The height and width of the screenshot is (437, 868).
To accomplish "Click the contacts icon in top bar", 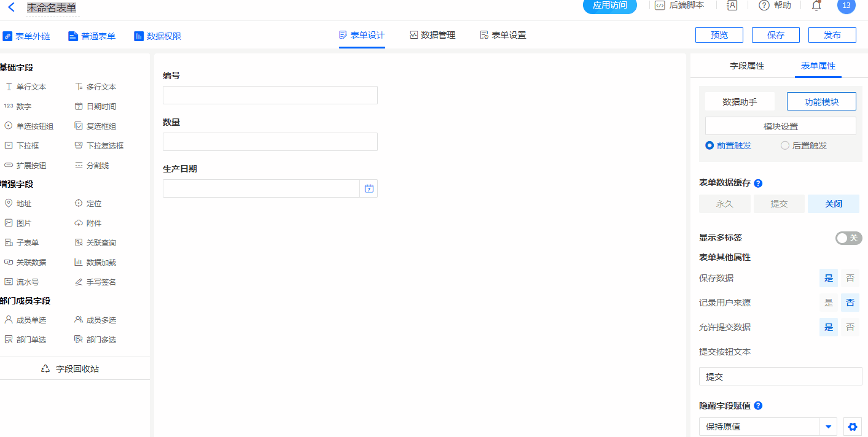I will point(732,6).
